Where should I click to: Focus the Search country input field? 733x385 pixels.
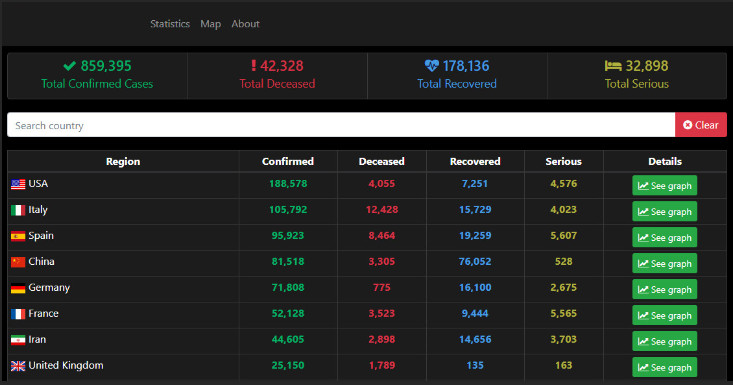[341, 125]
